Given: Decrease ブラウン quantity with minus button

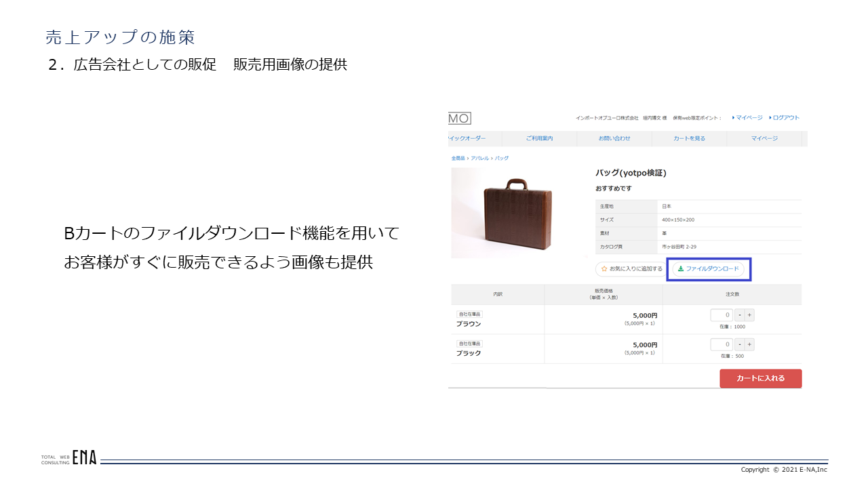Looking at the screenshot, I should point(739,315).
